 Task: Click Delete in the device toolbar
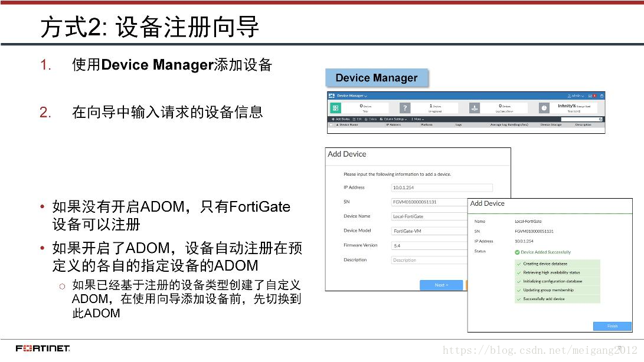click(371, 119)
